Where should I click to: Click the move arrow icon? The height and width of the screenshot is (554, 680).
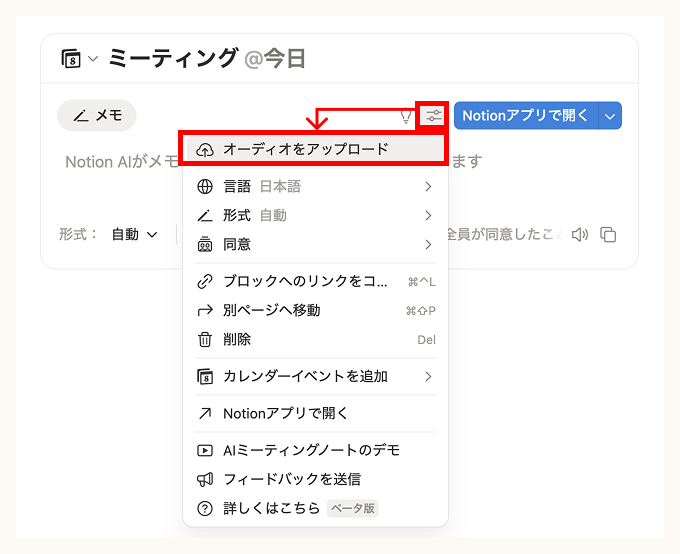(205, 311)
